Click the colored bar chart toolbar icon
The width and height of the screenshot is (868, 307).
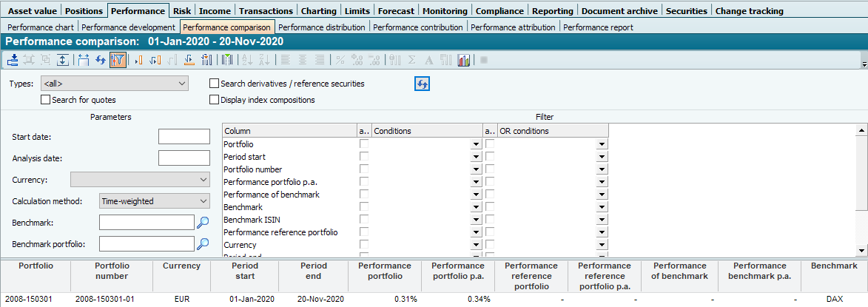[465, 61]
